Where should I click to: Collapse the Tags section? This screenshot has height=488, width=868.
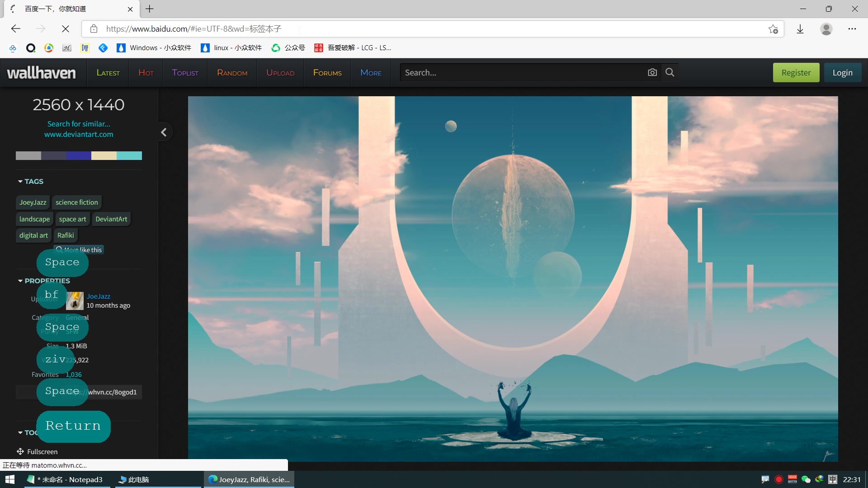pyautogui.click(x=31, y=181)
